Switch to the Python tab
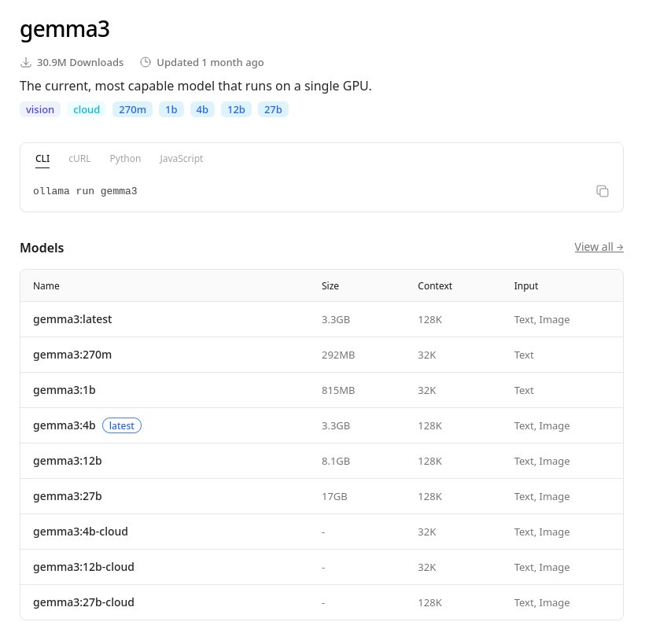645x644 pixels. click(x=125, y=158)
